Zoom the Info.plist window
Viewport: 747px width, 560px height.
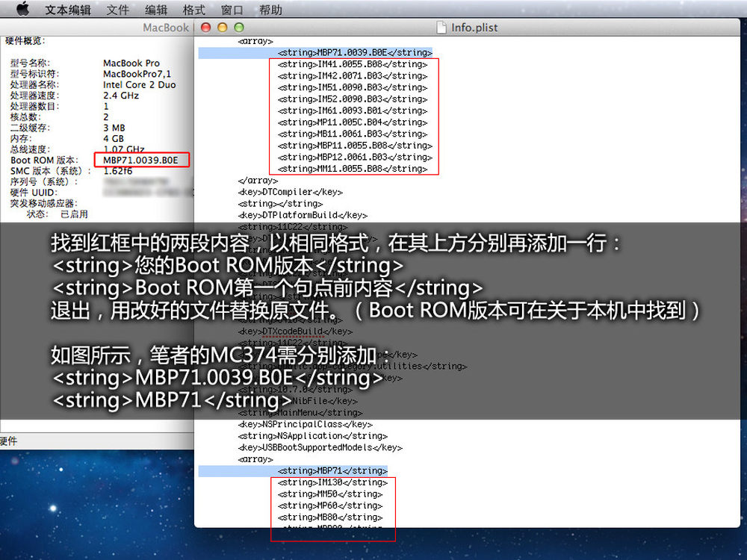point(239,28)
